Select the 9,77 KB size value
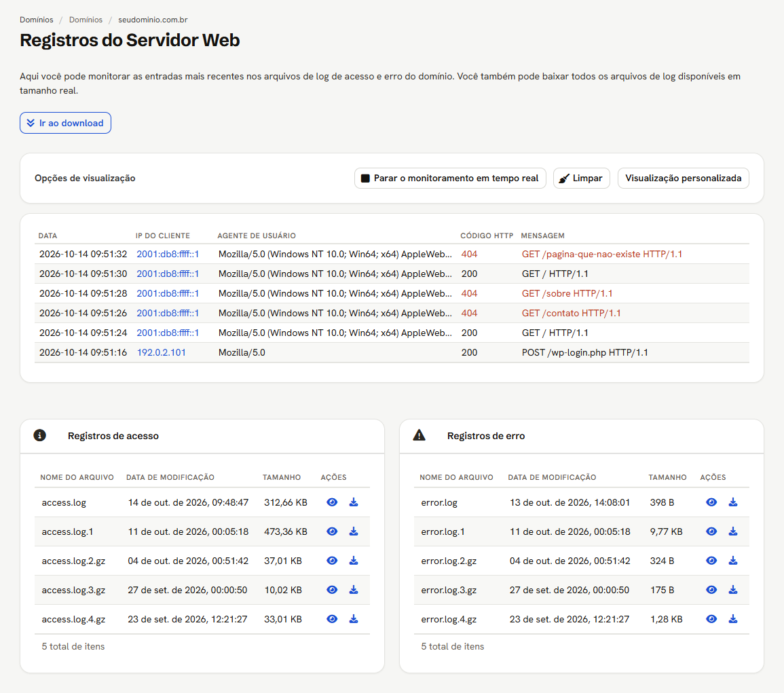The height and width of the screenshot is (693, 784). point(666,531)
